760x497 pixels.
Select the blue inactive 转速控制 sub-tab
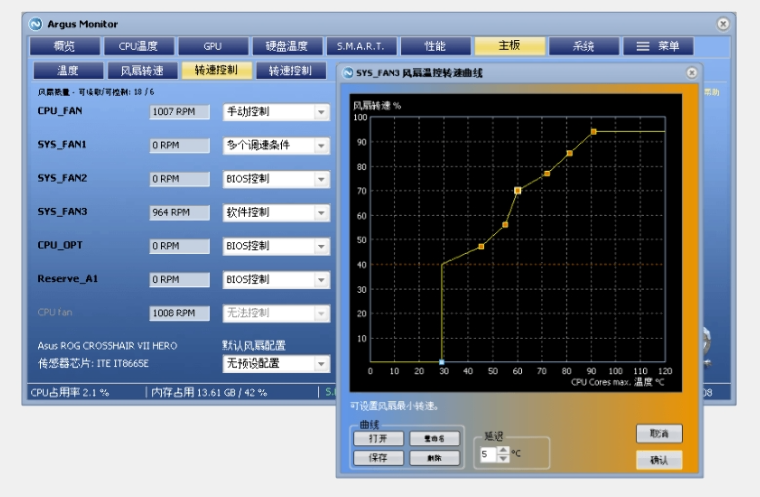pyautogui.click(x=290, y=70)
